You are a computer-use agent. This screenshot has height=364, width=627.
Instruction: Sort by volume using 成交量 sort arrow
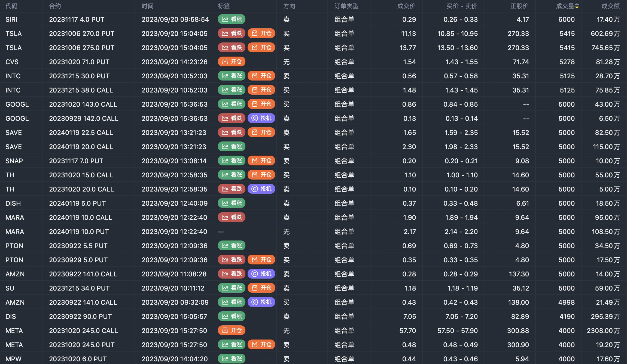(x=577, y=6)
